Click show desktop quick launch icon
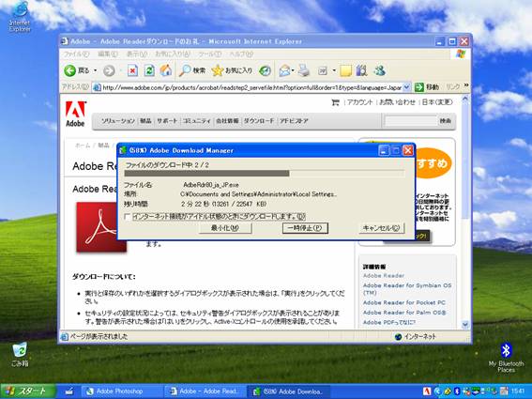Viewport: 532px width, 399px height. (x=69, y=391)
